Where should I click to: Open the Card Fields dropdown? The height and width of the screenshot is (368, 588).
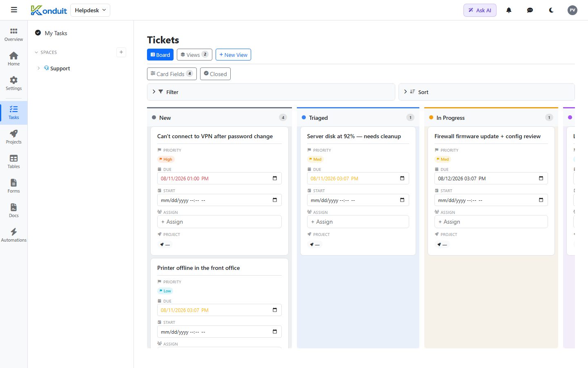pyautogui.click(x=172, y=74)
